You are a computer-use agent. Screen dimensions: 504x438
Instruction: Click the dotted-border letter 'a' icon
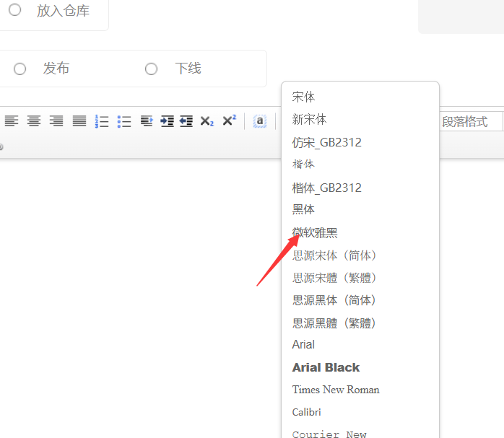[260, 121]
